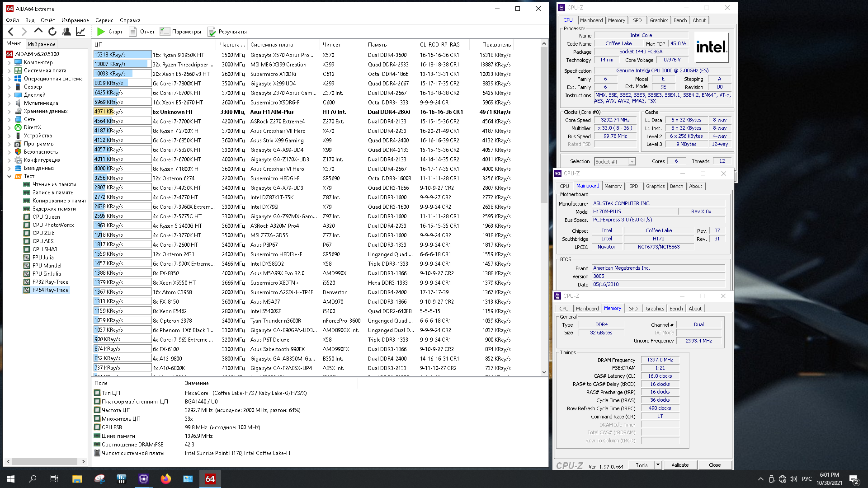Open the Результаты toolbar item
This screenshot has height=488, width=868.
click(227, 32)
